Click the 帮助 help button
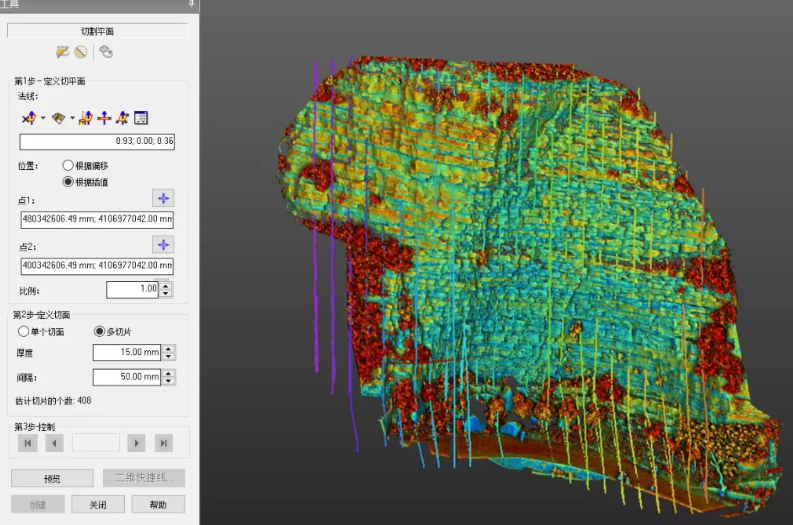Screen dimensions: 793x525 click(158, 504)
